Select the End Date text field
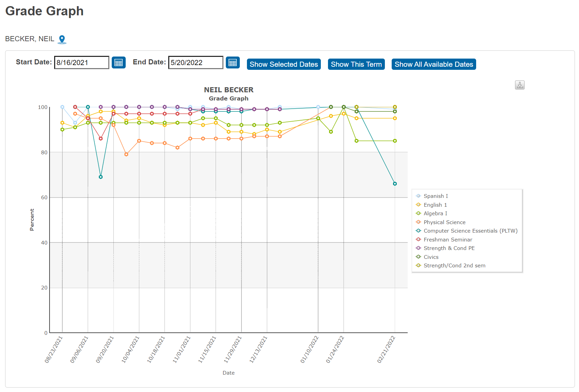Image resolution: width=579 pixels, height=392 pixels. click(195, 62)
